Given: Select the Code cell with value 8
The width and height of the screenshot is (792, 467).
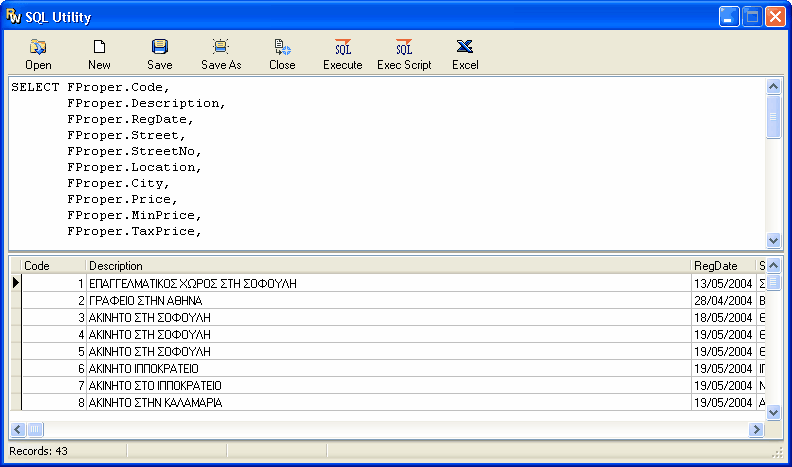Looking at the screenshot, I should 54,403.
